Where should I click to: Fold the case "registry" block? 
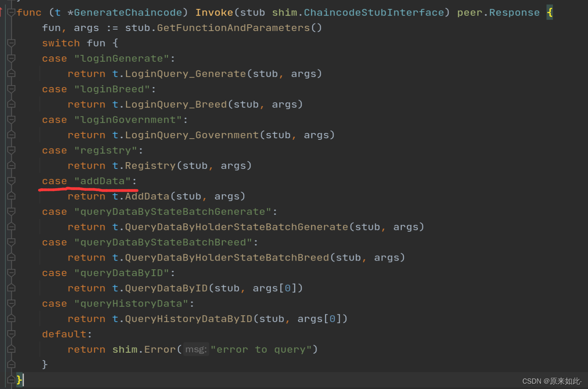point(11,150)
